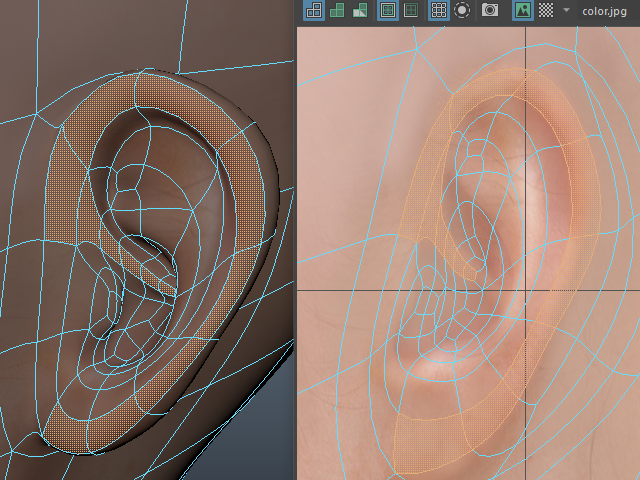This screenshot has height=480, width=640.
Task: Click the dashed circle isolate select icon
Action: (462, 10)
